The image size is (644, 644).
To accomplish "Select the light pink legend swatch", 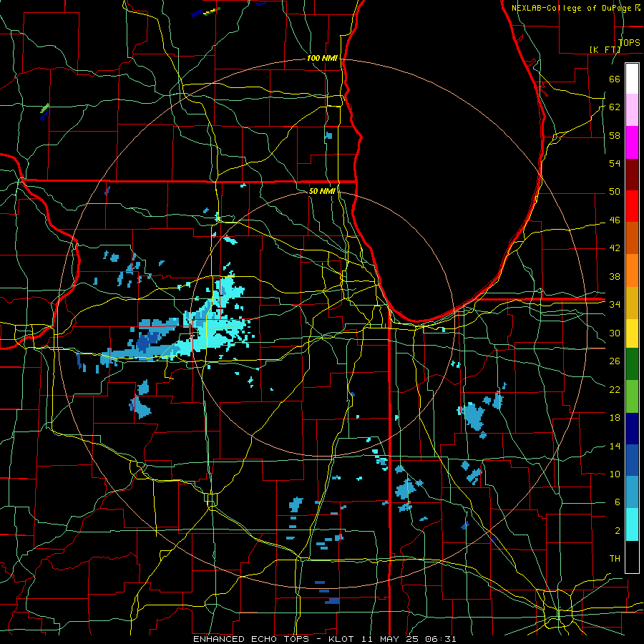I will (632, 110).
